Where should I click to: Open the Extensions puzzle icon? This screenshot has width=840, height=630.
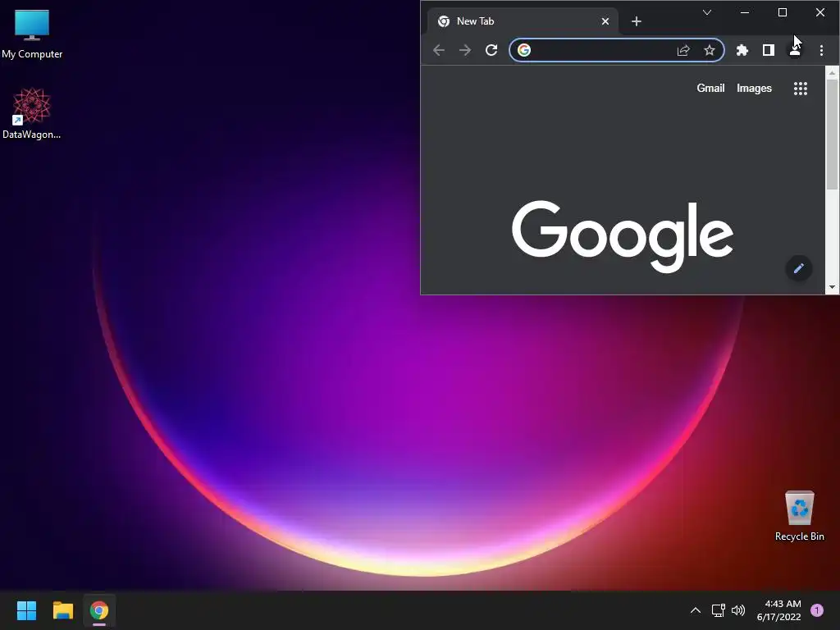(x=742, y=50)
